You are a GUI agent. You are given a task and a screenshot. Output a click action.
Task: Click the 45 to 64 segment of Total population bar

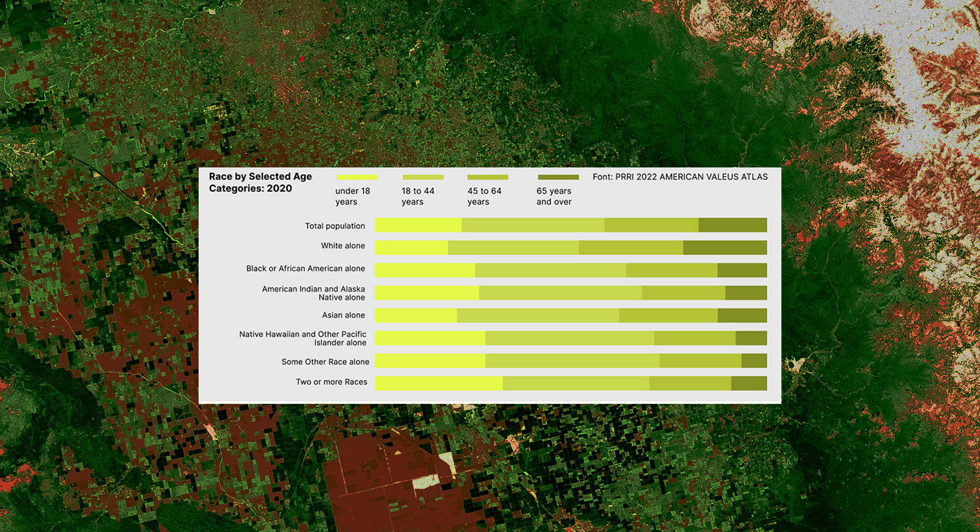click(652, 225)
